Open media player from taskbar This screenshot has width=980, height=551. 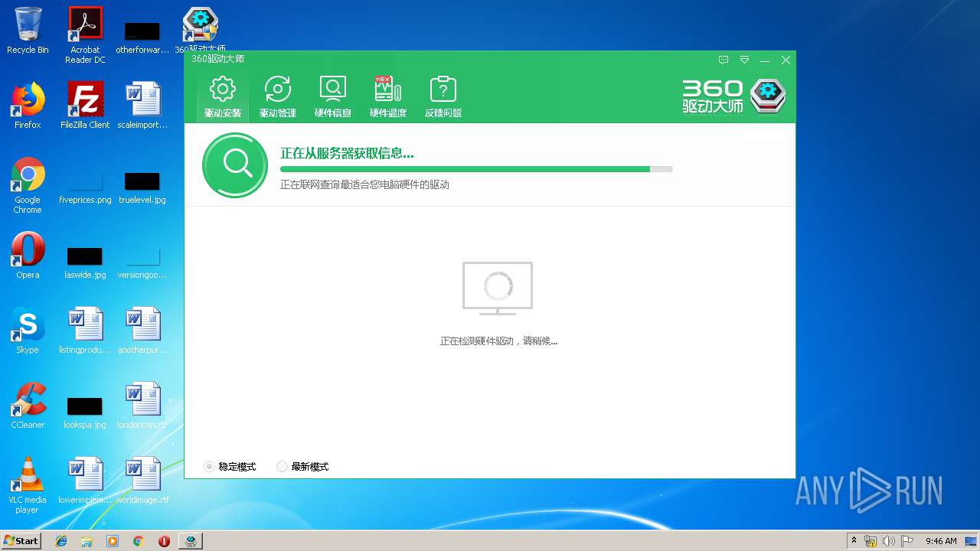coord(113,541)
